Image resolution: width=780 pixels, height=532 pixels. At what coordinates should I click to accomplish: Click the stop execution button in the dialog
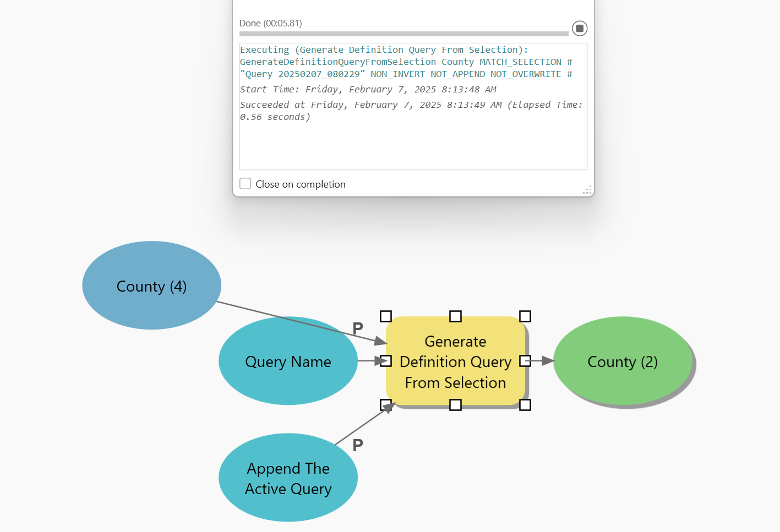coord(579,28)
